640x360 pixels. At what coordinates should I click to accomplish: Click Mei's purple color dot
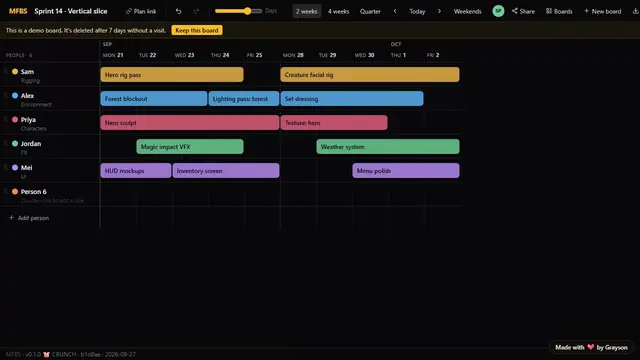tap(15, 167)
